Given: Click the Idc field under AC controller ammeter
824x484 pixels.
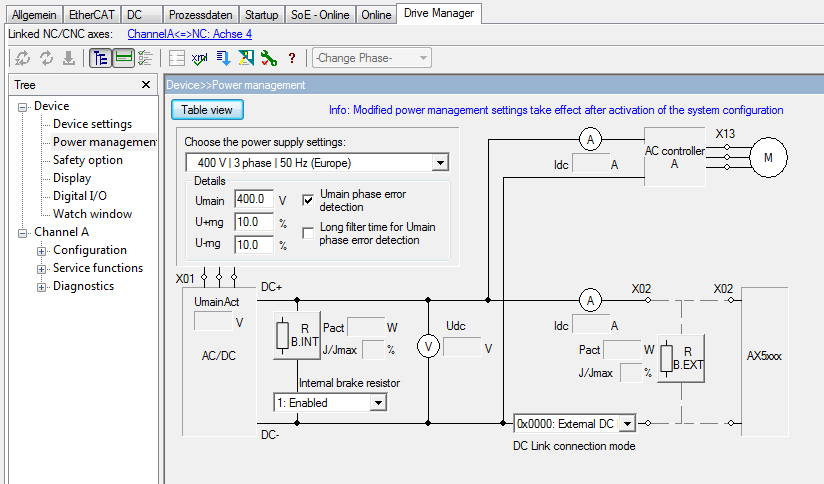Looking at the screenshot, I should click(591, 163).
